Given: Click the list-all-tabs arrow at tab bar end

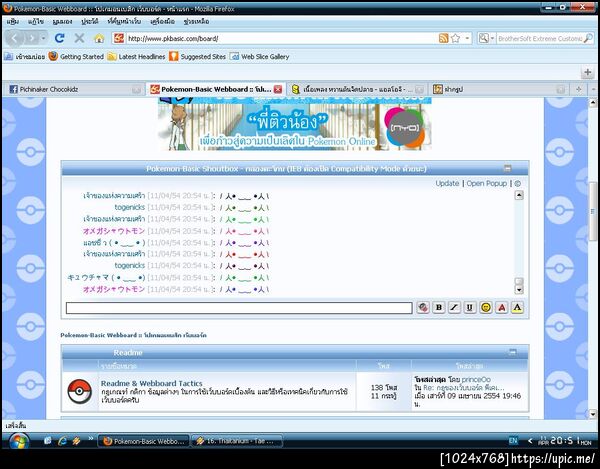Looking at the screenshot, I should 593,89.
